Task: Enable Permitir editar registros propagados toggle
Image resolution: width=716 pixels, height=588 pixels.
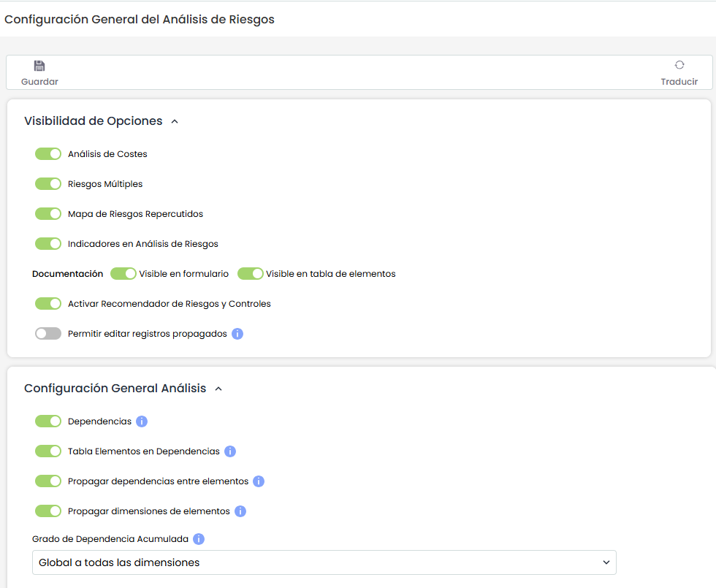Action: [48, 334]
